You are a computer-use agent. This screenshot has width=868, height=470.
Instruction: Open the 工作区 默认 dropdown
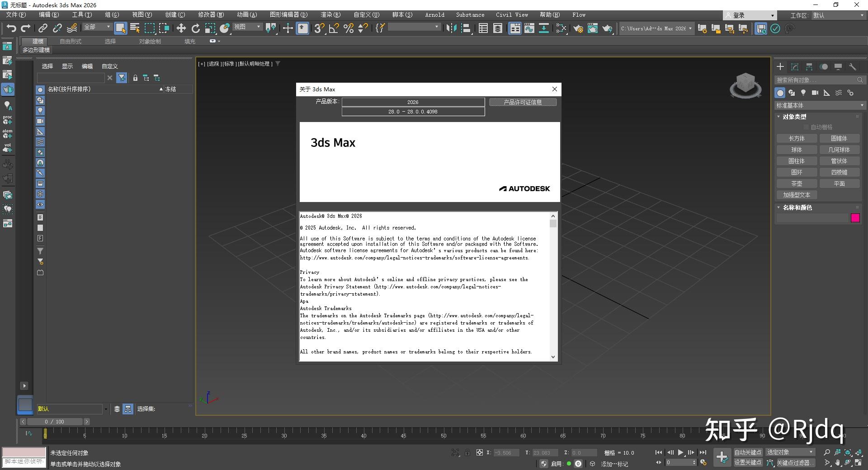[839, 15]
